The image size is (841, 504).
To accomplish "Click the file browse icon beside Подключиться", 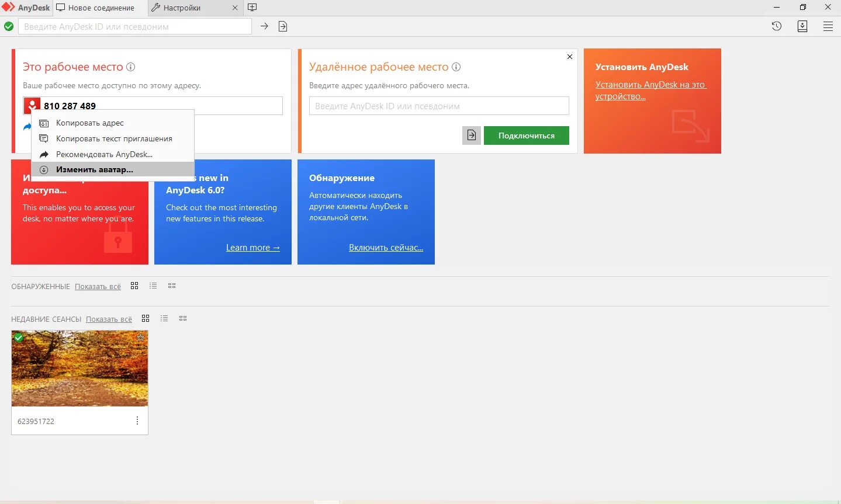I will pyautogui.click(x=472, y=135).
